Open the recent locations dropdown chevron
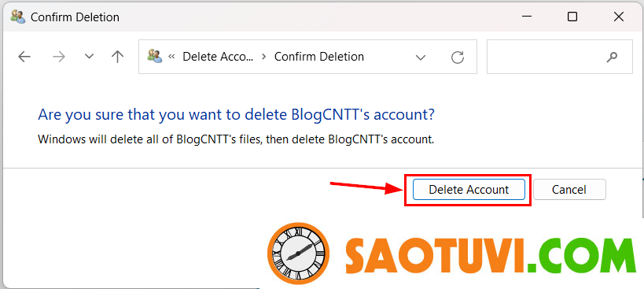Screen dimensions: 644x289 [89, 57]
